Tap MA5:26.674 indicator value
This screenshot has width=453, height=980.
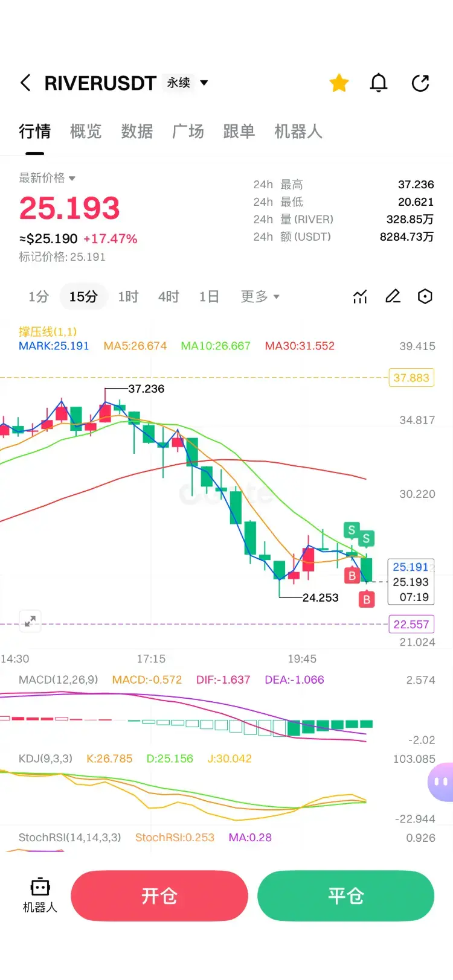(x=135, y=346)
